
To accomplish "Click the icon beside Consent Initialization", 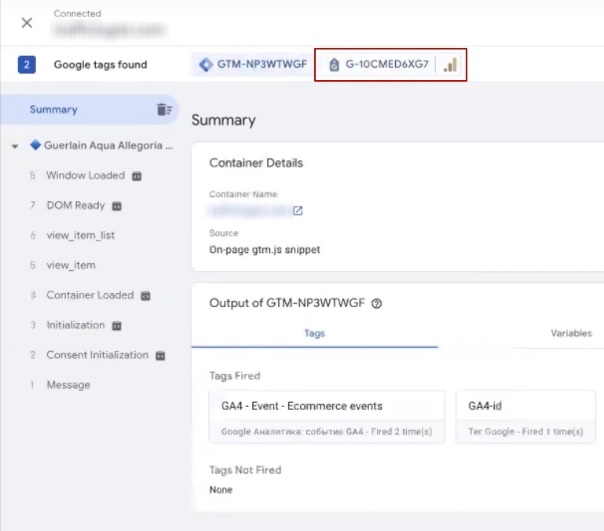I will tap(160, 356).
